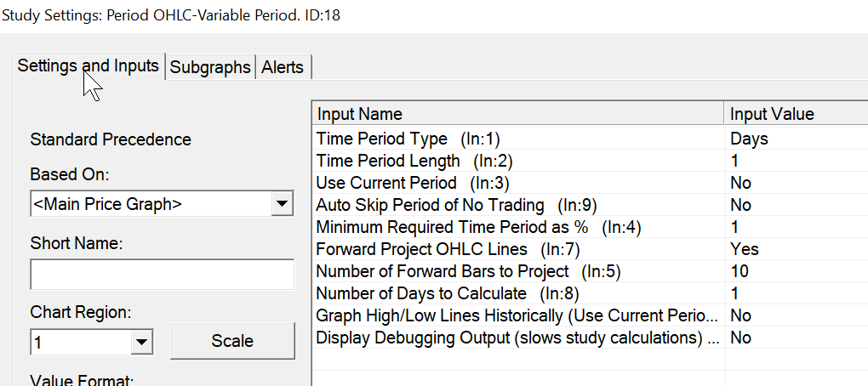Toggle Forward Project OHLC Lines Yes value
This screenshot has height=386, width=868.
744,249
